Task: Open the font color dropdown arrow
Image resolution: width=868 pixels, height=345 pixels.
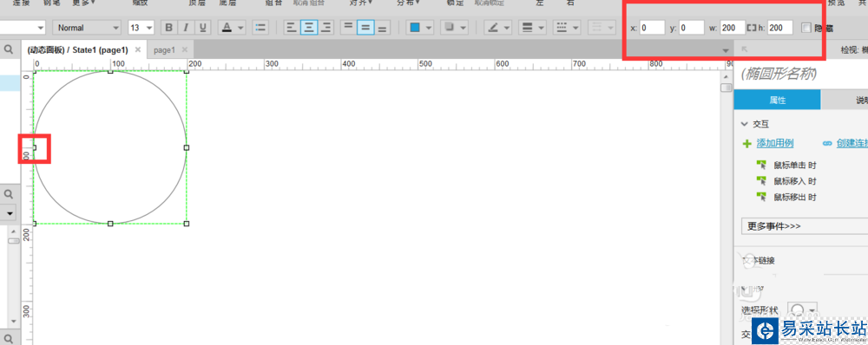Action: [x=240, y=28]
